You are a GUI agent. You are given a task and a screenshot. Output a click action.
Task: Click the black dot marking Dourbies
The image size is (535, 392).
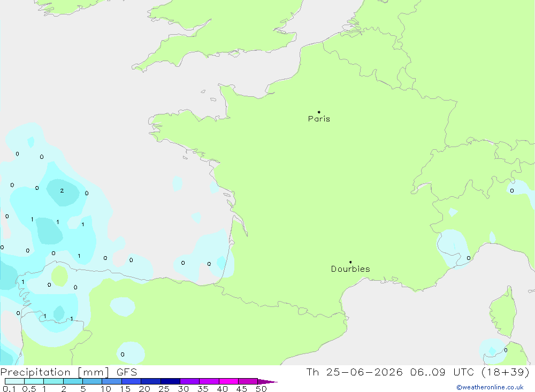coord(350,262)
